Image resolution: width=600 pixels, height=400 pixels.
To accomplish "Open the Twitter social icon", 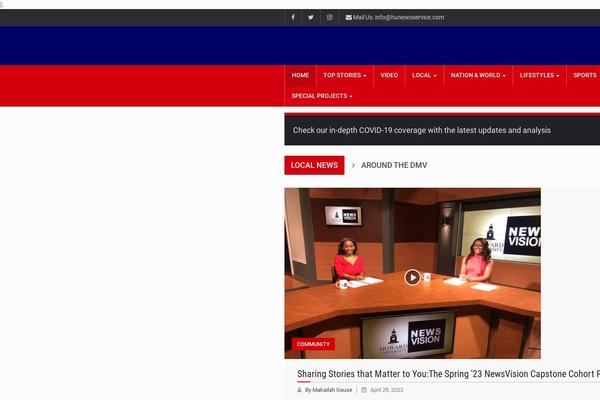I will (x=311, y=17).
